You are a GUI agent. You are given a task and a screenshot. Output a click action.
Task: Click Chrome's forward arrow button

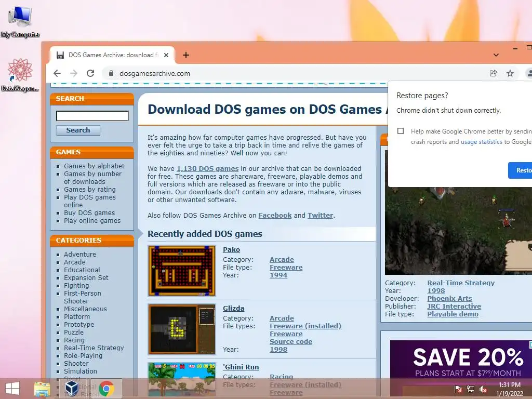pos(74,73)
